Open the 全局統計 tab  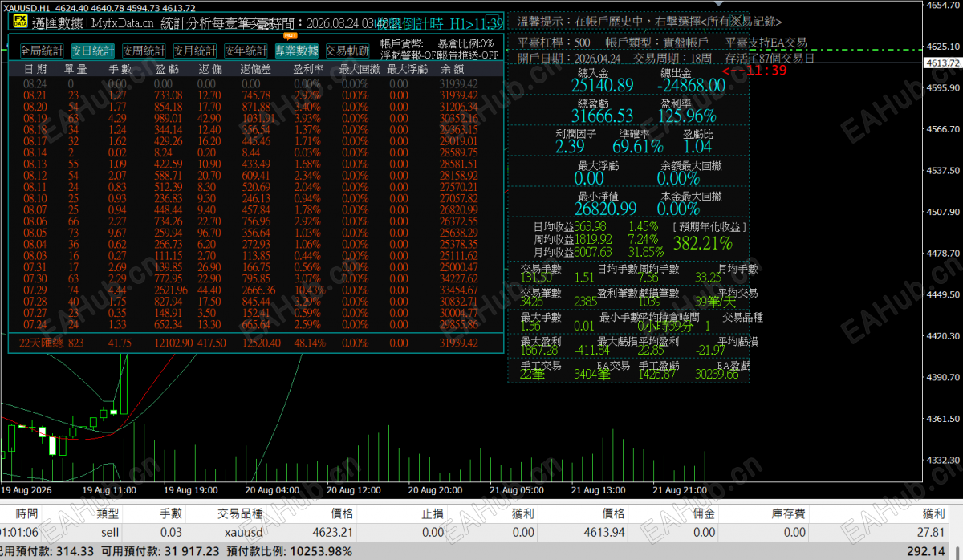tap(42, 51)
